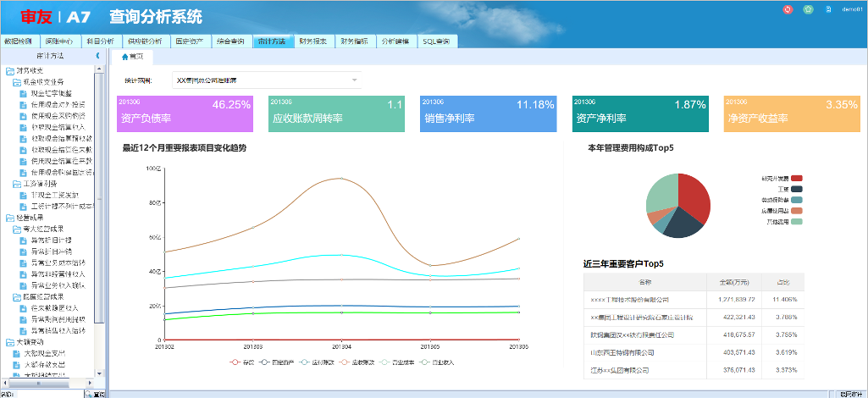Click the 大额变动 folder icon in sidebar
Image resolution: width=868 pixels, height=398 pixels.
(x=9, y=342)
